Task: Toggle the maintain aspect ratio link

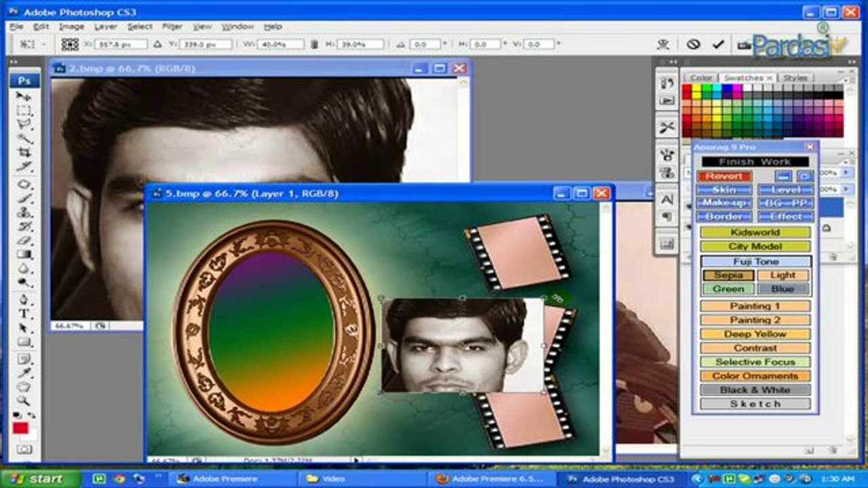Action: tap(314, 44)
